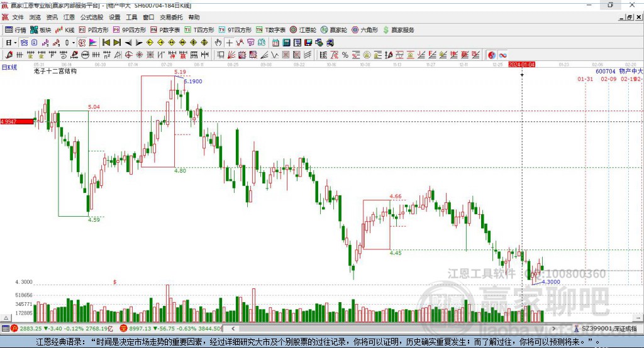Open the 江恩轮 Gann wheel

303,30
